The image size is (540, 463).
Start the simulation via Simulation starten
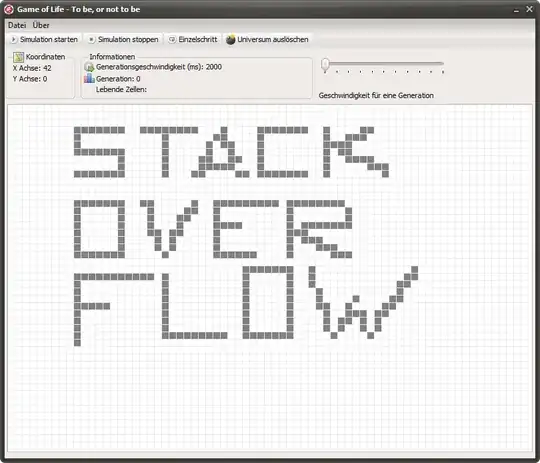click(44, 40)
